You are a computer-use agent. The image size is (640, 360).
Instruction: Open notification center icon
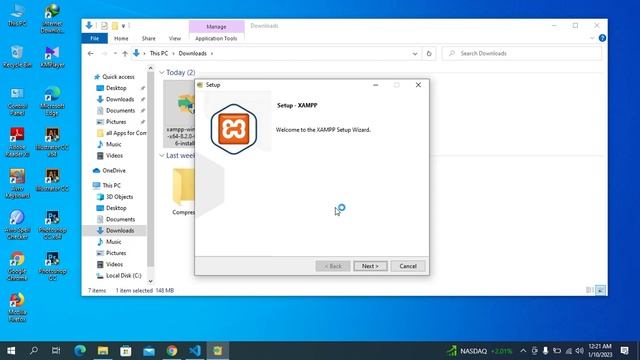624,351
